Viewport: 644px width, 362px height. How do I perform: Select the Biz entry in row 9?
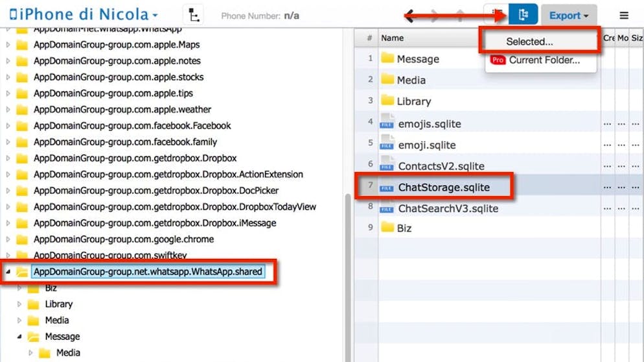(404, 228)
